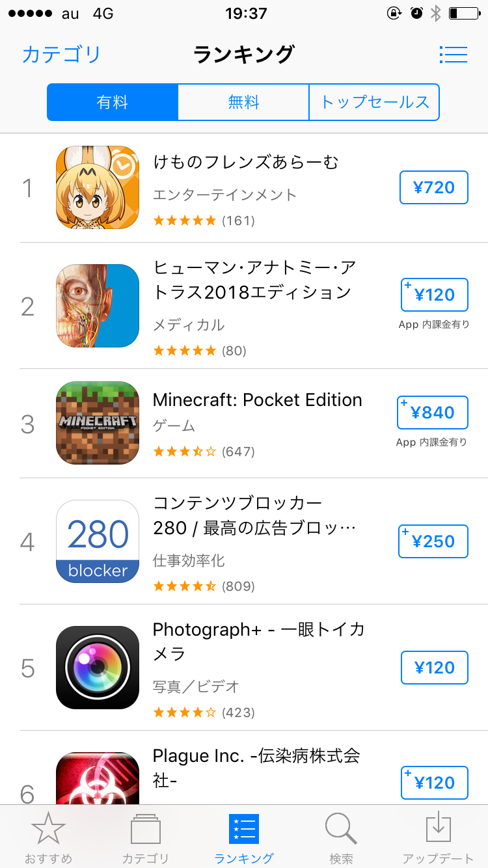Switch to the トップセールス segment
488x868 pixels.
[x=374, y=102]
